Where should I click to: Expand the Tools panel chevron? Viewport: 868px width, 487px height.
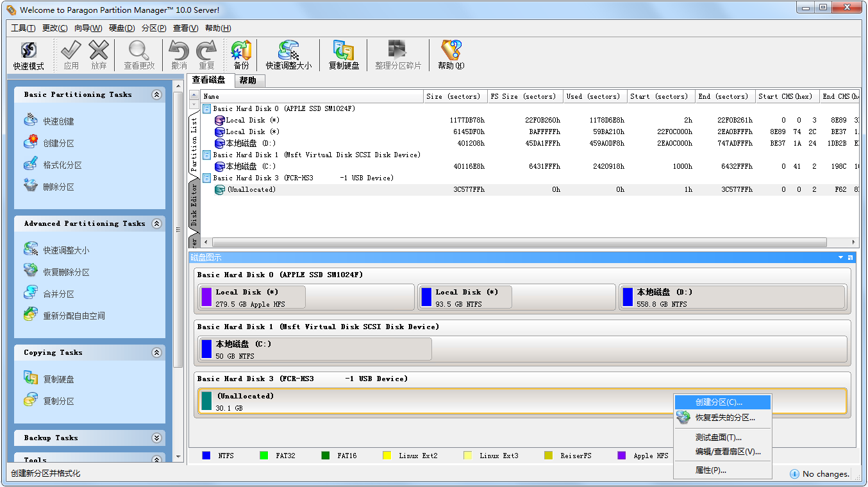[157, 459]
